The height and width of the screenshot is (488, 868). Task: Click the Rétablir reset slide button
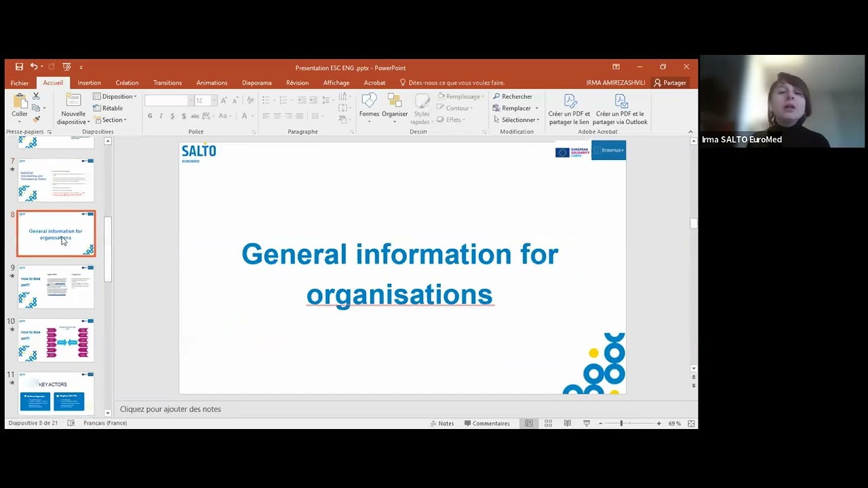108,108
